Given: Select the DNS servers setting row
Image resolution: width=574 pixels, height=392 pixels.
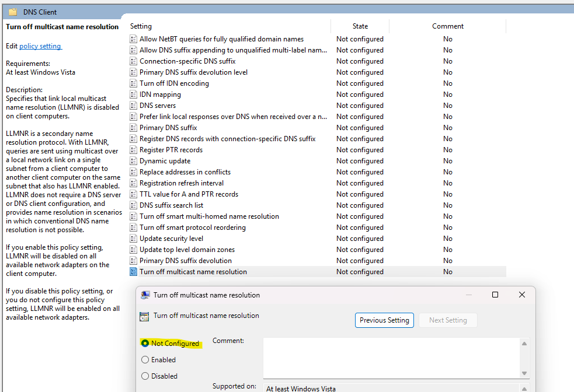Looking at the screenshot, I should tap(318, 106).
